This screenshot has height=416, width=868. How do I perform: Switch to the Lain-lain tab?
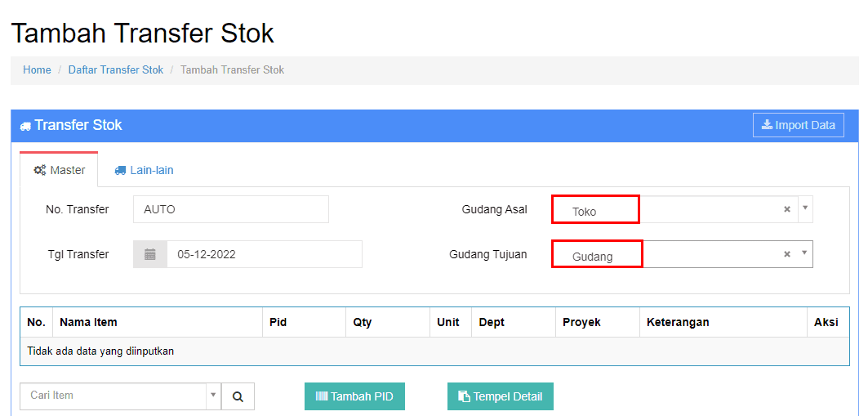point(144,170)
